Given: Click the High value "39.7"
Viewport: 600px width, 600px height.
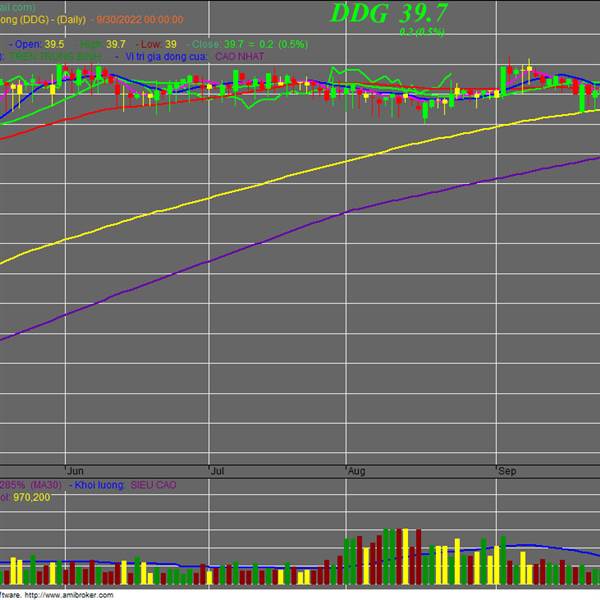Looking at the screenshot, I should pyautogui.click(x=116, y=44).
